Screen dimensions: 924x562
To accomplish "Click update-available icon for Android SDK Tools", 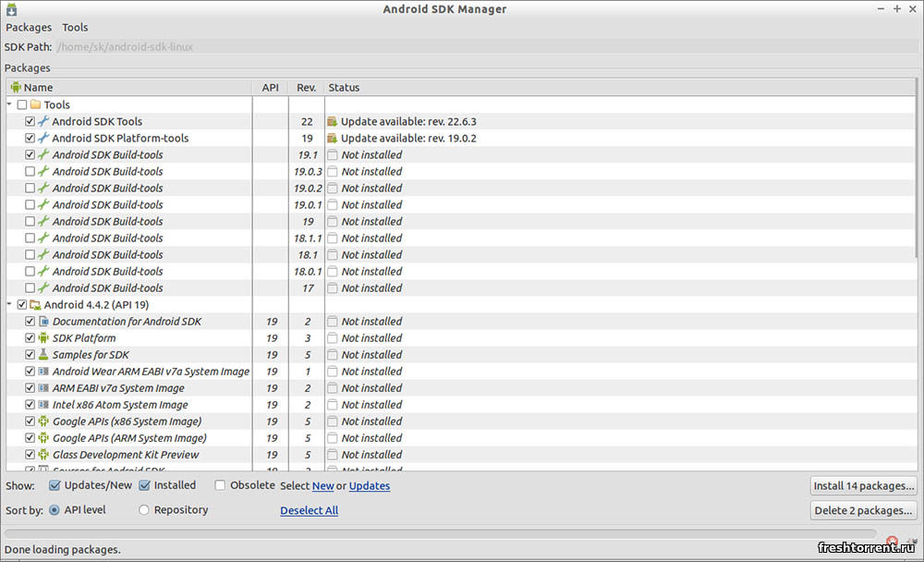I will click(333, 121).
